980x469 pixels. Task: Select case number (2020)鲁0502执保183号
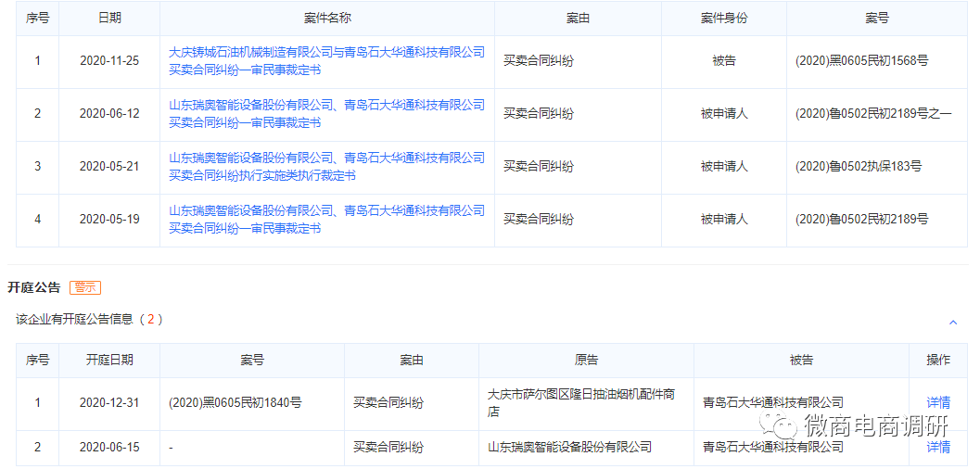pos(859,167)
